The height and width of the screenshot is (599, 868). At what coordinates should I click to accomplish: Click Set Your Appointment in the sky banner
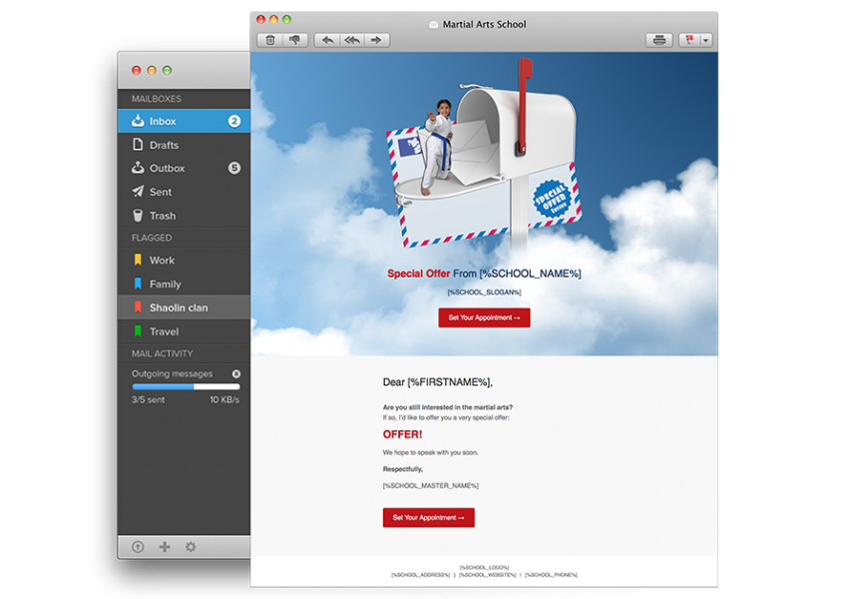pyautogui.click(x=484, y=317)
